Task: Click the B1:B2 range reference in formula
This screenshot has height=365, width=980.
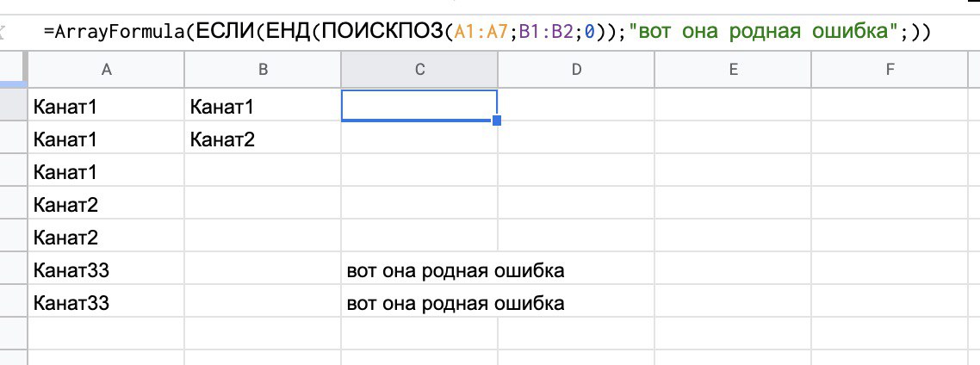Action: (x=547, y=32)
